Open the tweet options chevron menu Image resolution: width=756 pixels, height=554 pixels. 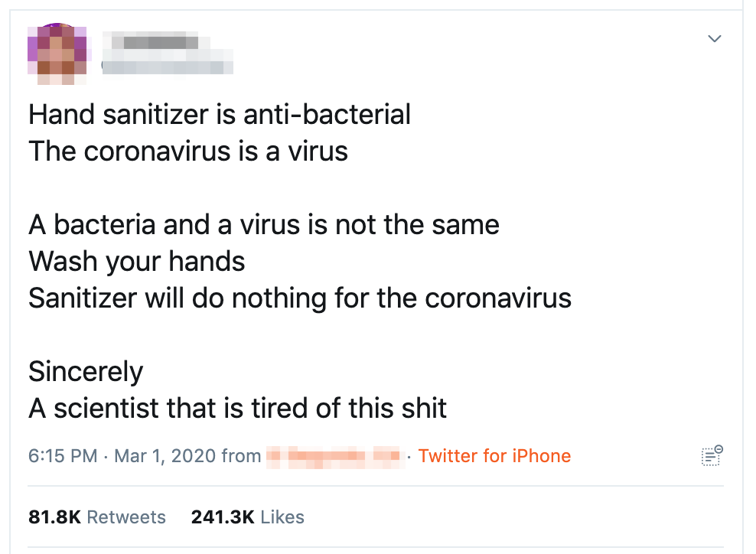[714, 38]
